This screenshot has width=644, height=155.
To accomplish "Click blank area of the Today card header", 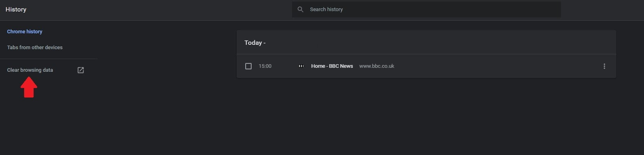I will (x=435, y=42).
